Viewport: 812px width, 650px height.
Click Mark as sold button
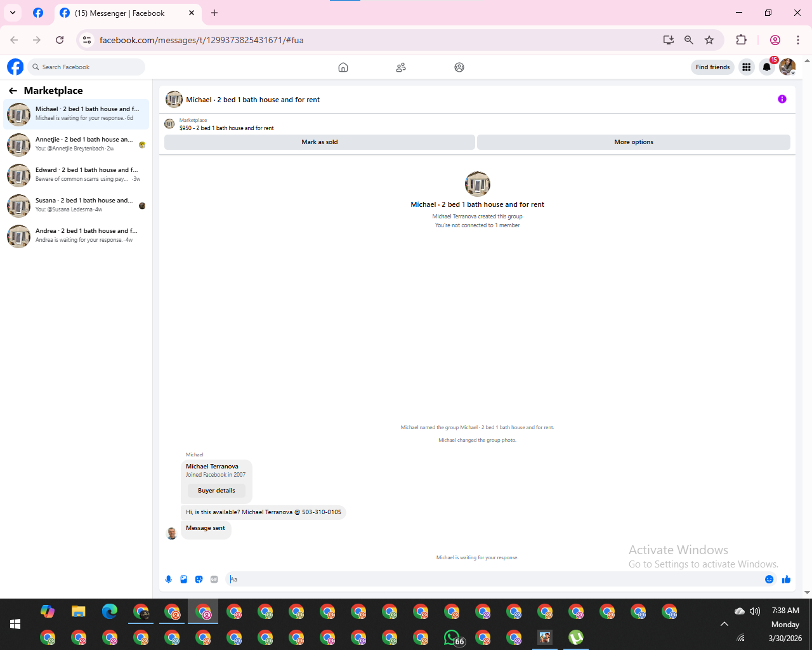tap(320, 142)
